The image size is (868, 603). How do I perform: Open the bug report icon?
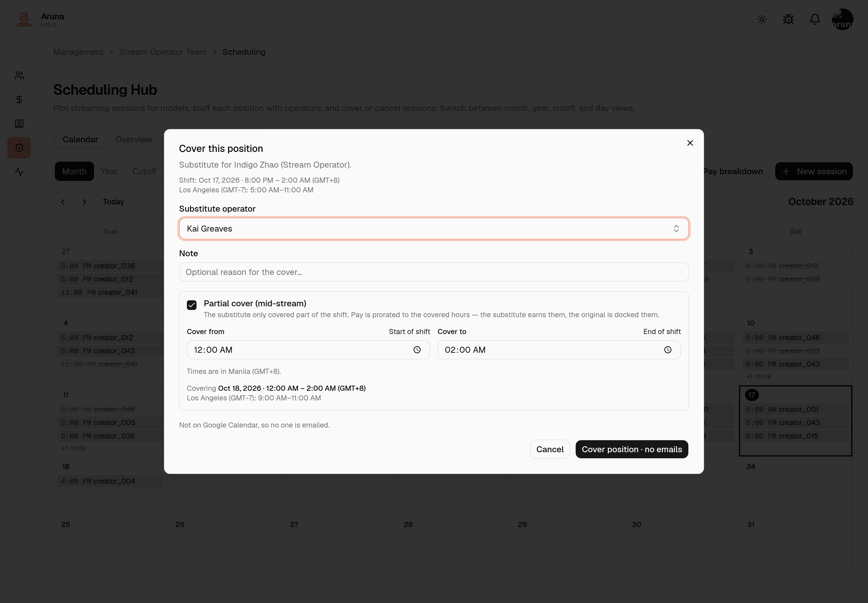(788, 19)
